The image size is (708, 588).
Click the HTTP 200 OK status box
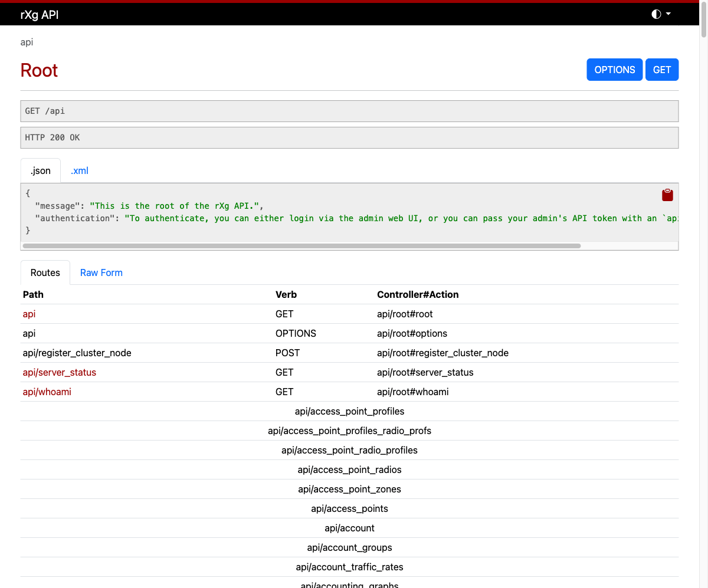pos(349,137)
